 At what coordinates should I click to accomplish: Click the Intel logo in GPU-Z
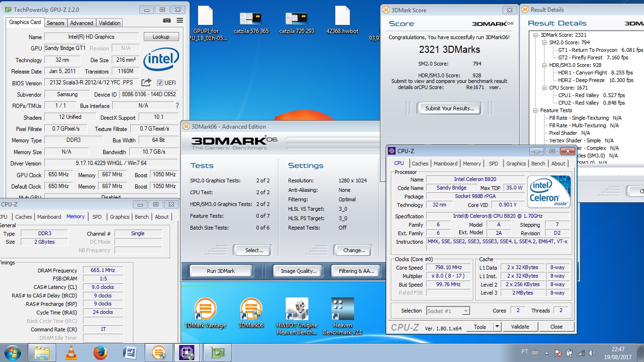coord(161,60)
